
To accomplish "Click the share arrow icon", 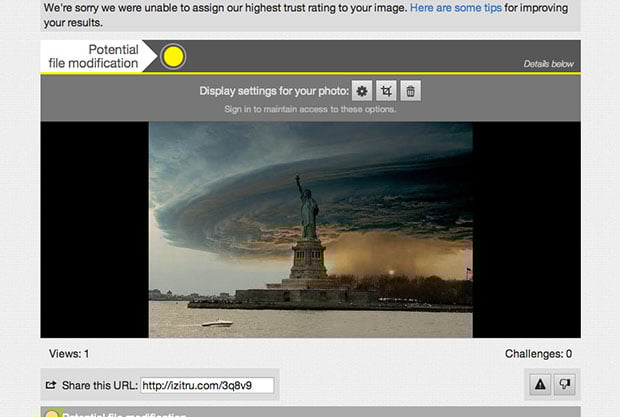I will 51,385.
